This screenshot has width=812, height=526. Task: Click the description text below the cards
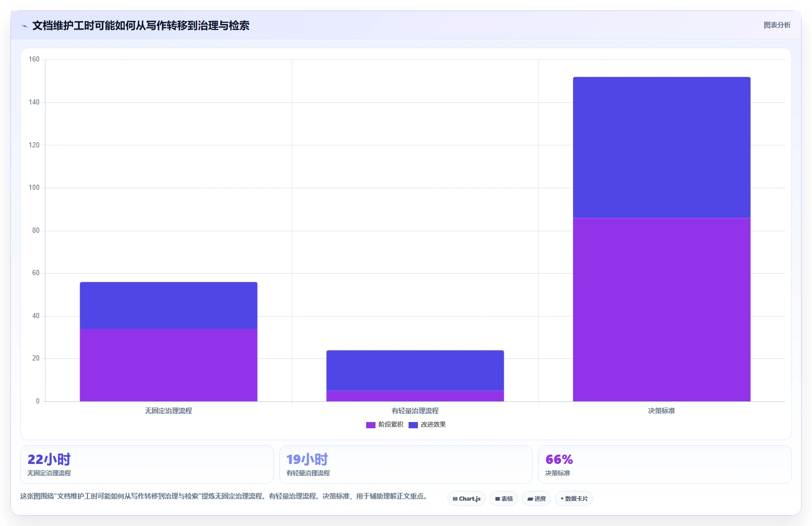[223, 496]
